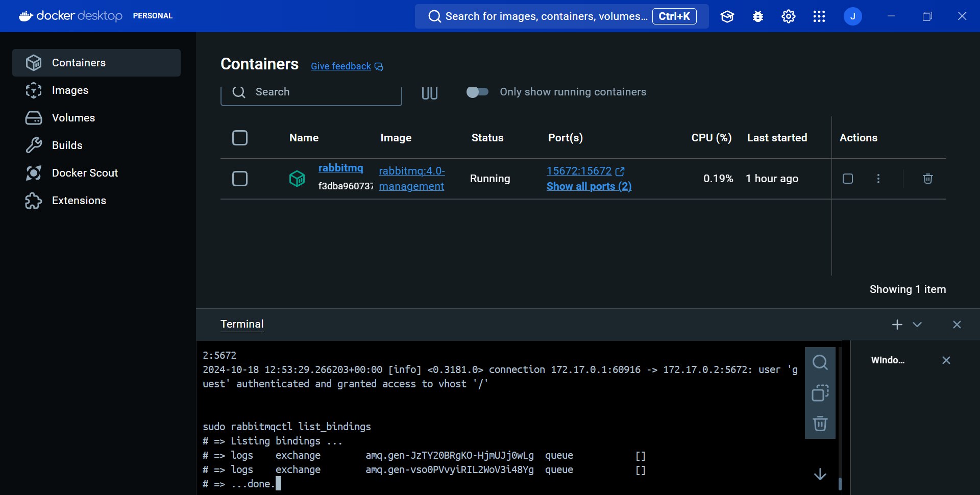The image size is (980, 495).
Task: Sort by Last started column header
Action: [x=777, y=138]
